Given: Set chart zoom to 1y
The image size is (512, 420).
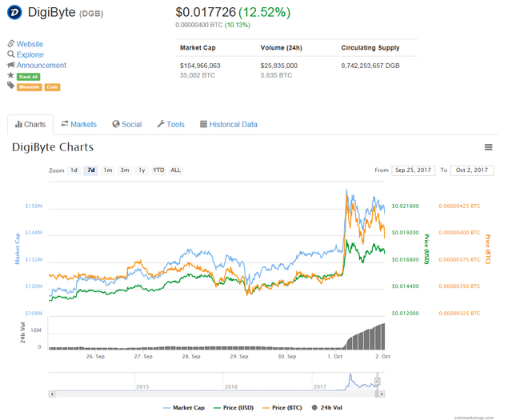Looking at the screenshot, I should click(142, 170).
